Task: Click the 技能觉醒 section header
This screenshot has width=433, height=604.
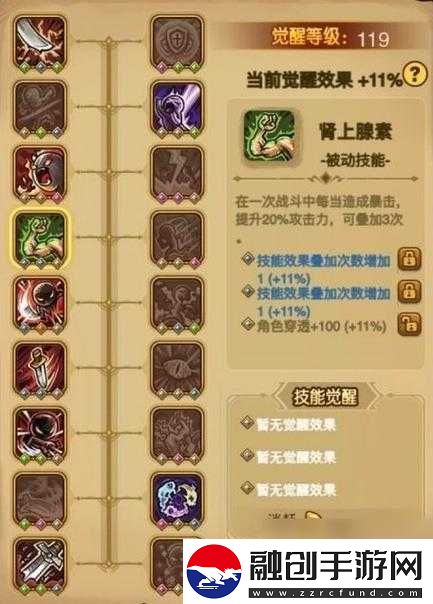Action: point(325,397)
